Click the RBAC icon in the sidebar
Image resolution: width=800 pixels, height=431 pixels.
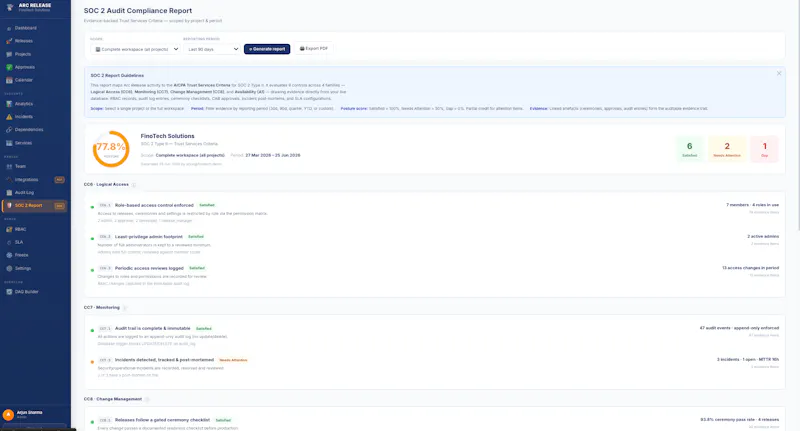9,229
